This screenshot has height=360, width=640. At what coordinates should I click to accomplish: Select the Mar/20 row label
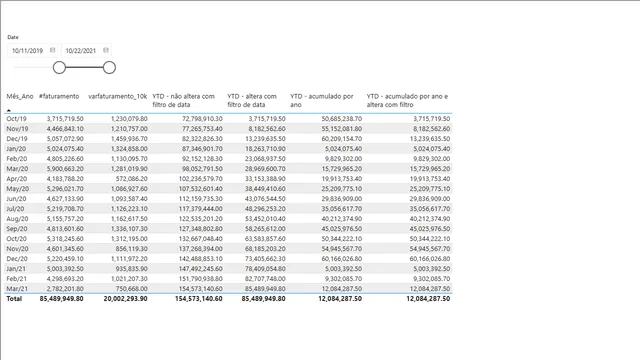click(x=17, y=169)
